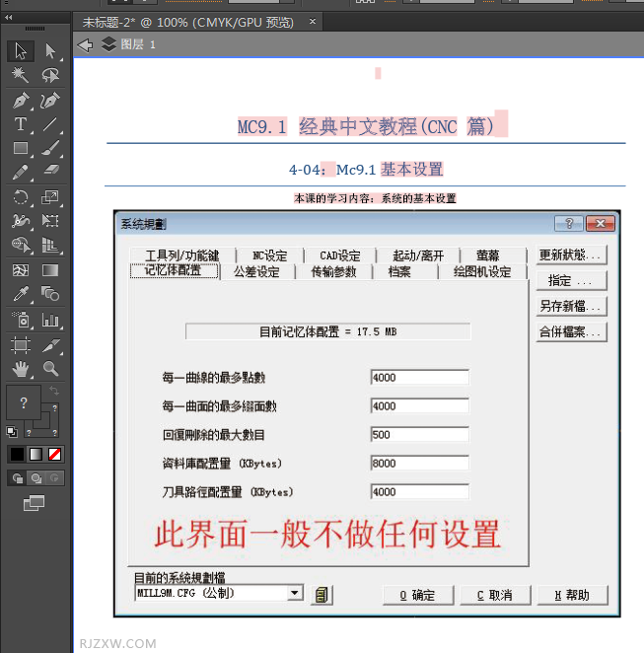Collapse the toolbar with double arrows
The image size is (644, 653).
coord(8,18)
